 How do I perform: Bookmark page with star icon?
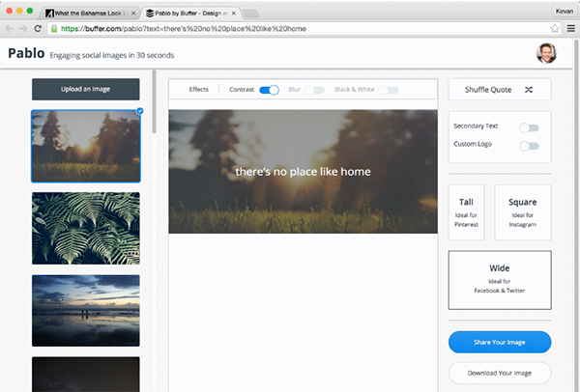(x=555, y=28)
